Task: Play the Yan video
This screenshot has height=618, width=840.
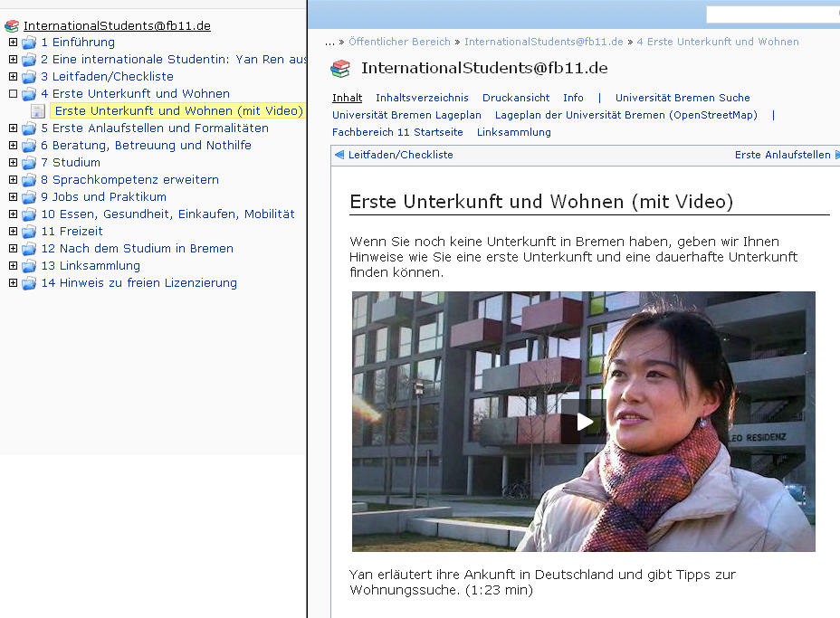Action: [x=584, y=422]
